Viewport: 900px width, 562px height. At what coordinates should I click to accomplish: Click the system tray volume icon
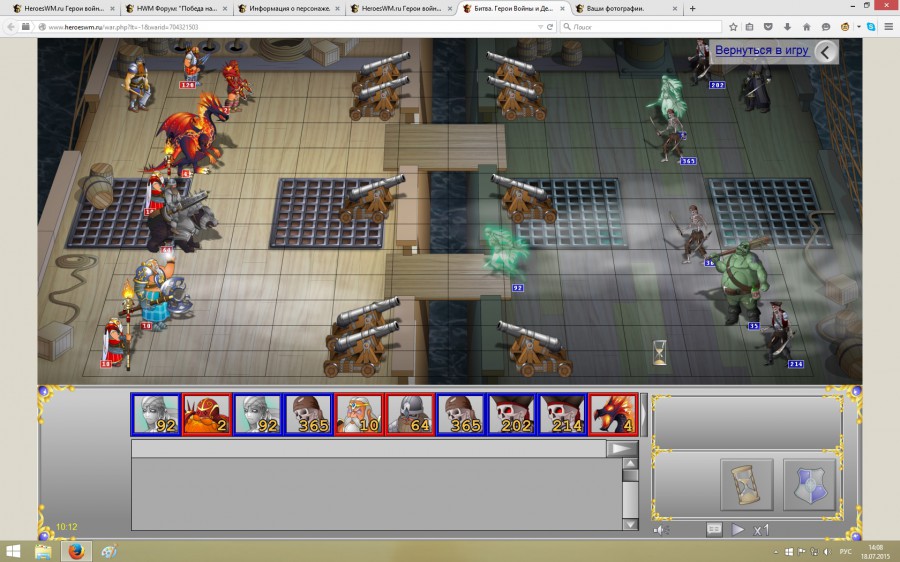(x=827, y=552)
